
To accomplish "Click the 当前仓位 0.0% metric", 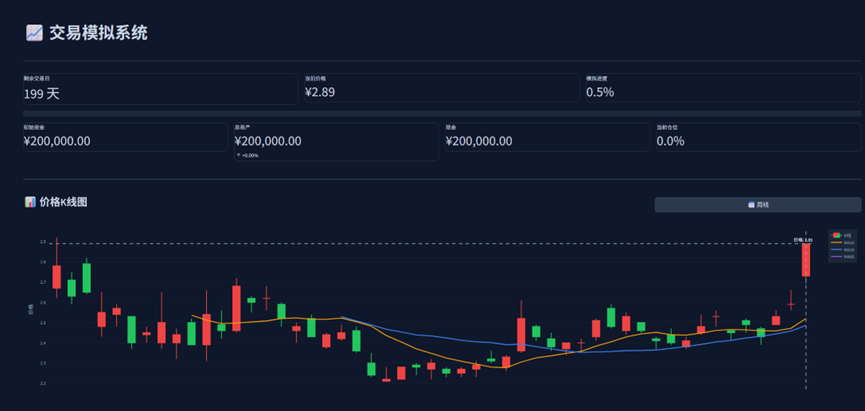I will [x=670, y=141].
